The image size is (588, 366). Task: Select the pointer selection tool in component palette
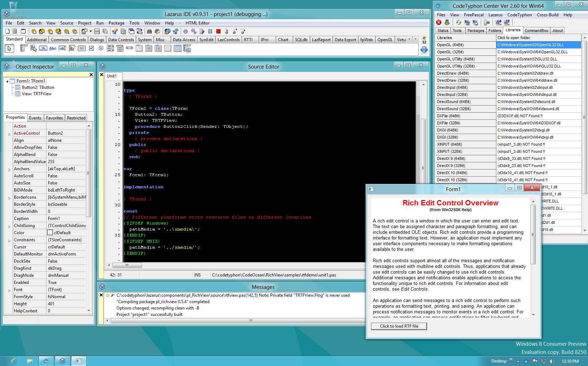[x=9, y=48]
